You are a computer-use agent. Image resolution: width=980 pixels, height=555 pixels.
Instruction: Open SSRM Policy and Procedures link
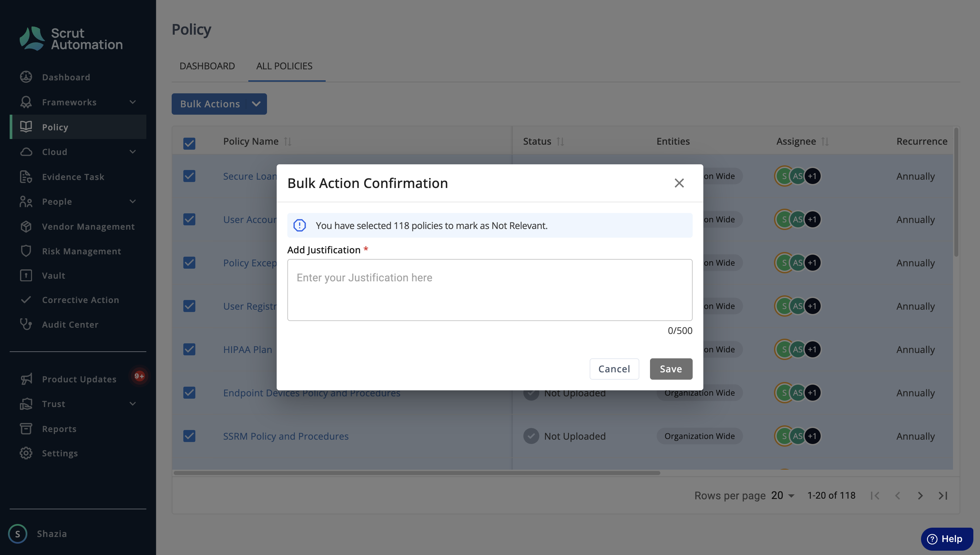285,436
